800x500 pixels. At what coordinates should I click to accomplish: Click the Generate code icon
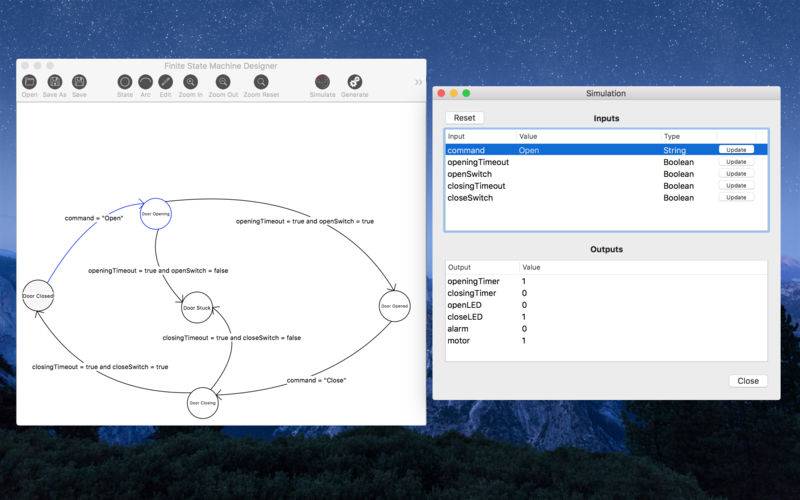click(354, 82)
